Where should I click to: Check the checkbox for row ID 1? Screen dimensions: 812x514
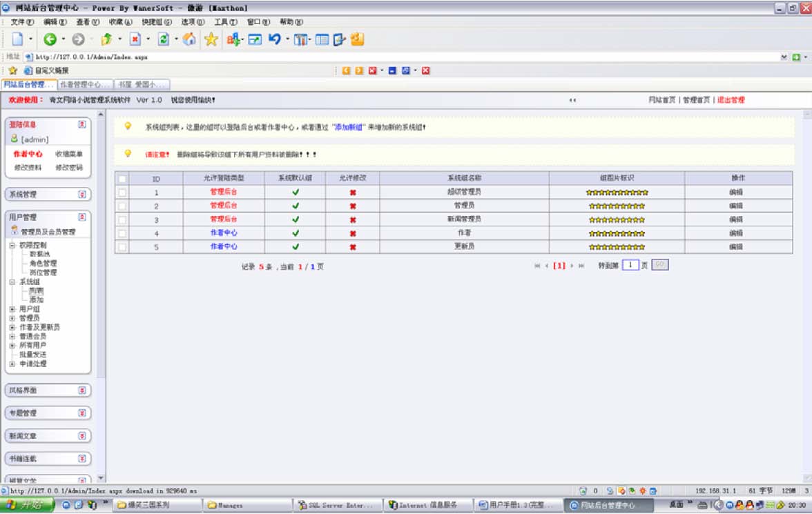[x=122, y=192]
